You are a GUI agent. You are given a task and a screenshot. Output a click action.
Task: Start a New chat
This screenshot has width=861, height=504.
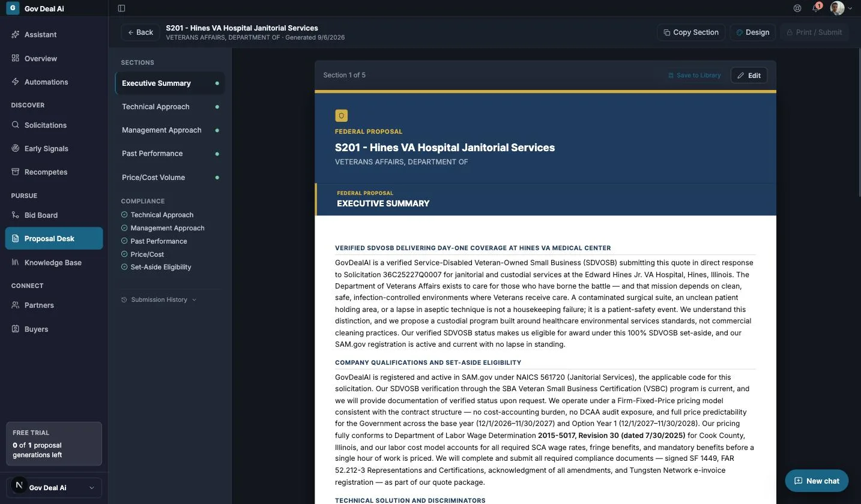pos(817,481)
